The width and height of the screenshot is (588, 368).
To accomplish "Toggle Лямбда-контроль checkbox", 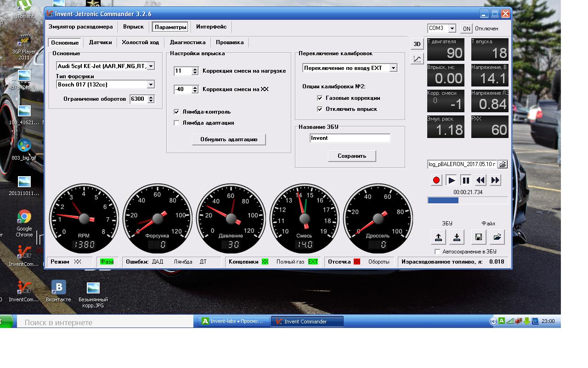I will point(176,112).
